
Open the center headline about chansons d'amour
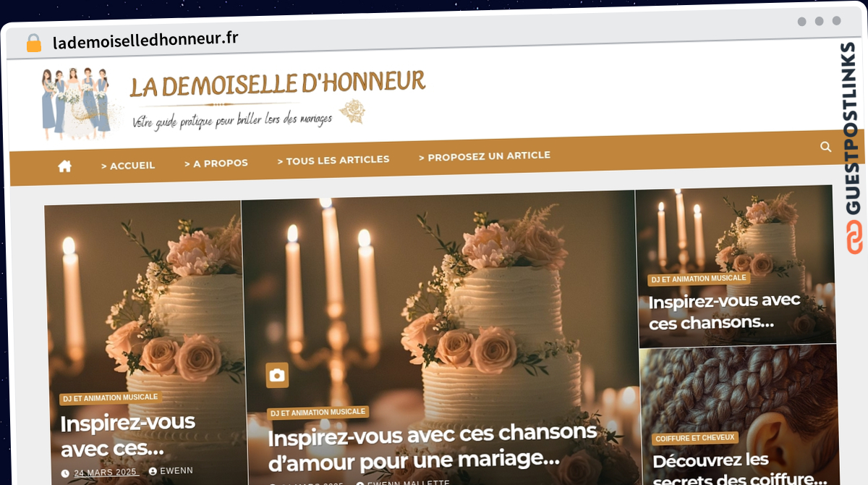pyautogui.click(x=433, y=446)
